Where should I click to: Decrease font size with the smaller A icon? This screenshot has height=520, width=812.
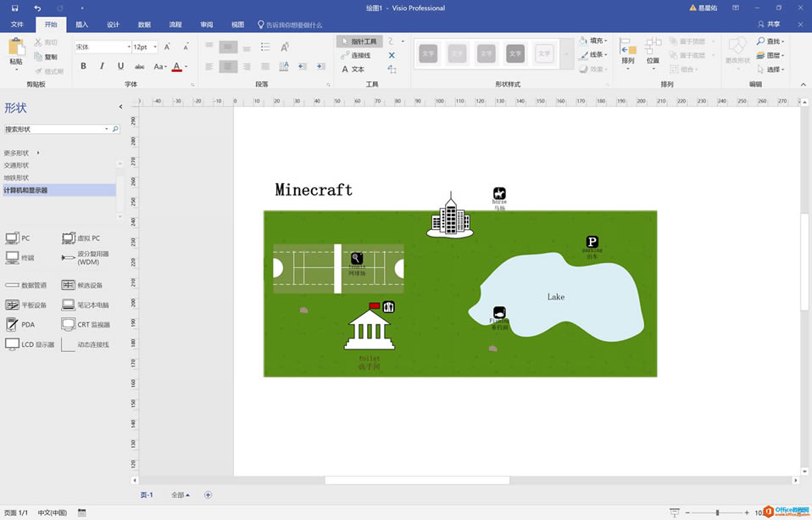[186, 48]
